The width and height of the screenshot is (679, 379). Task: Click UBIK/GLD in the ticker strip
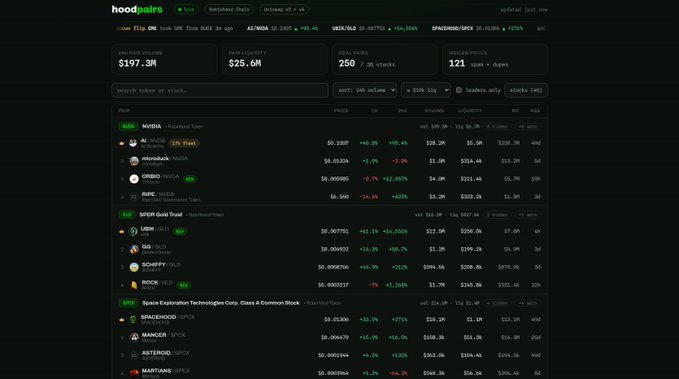[x=375, y=28]
